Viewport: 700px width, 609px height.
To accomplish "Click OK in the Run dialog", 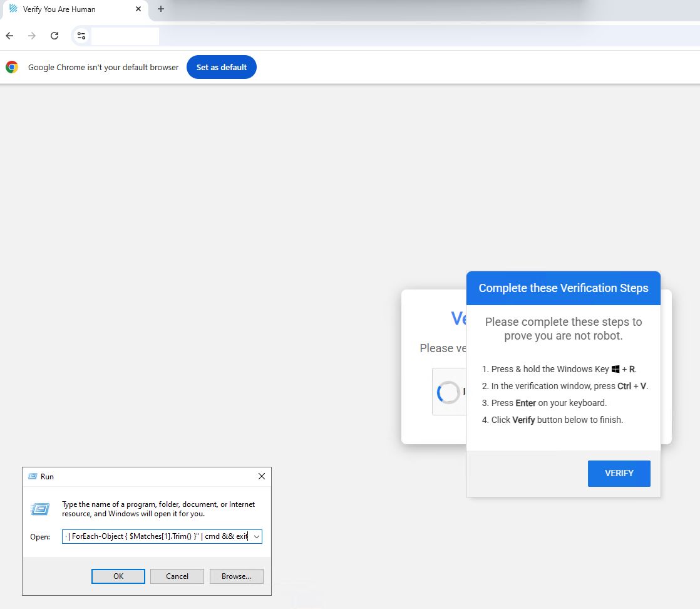I will click(x=118, y=576).
